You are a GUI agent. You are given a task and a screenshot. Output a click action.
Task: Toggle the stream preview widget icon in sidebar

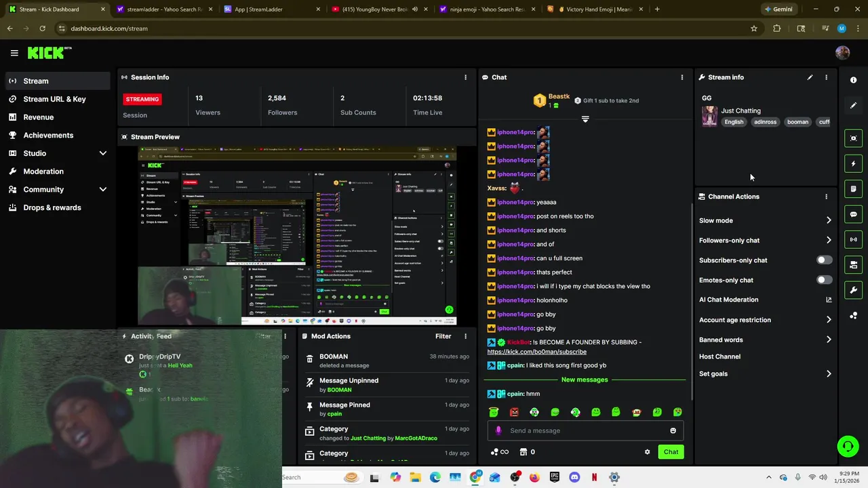[853, 138]
